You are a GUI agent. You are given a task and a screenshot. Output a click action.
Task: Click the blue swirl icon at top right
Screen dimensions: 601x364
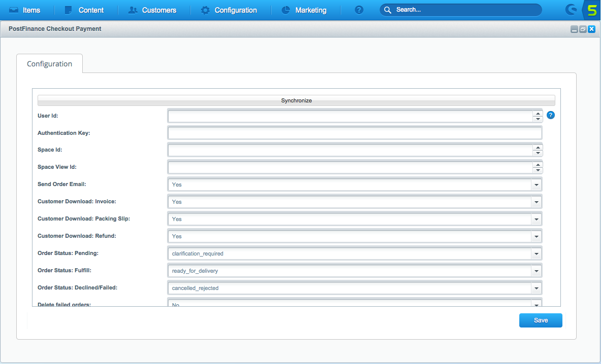pos(571,10)
